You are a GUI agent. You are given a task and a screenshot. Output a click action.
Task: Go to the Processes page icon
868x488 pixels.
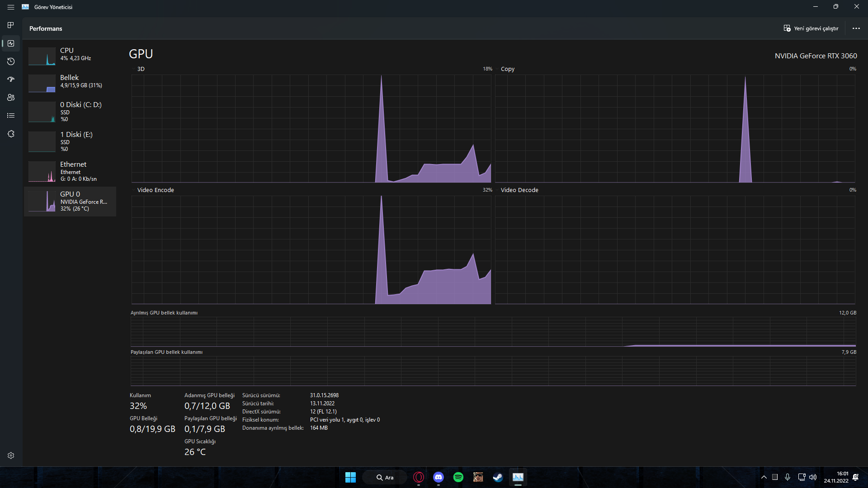click(x=11, y=25)
